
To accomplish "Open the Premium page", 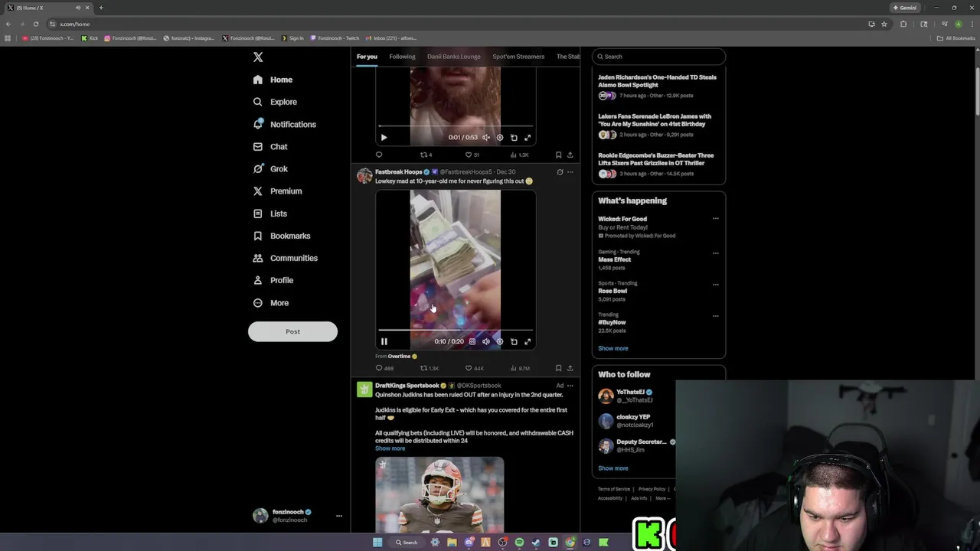I will (x=277, y=191).
